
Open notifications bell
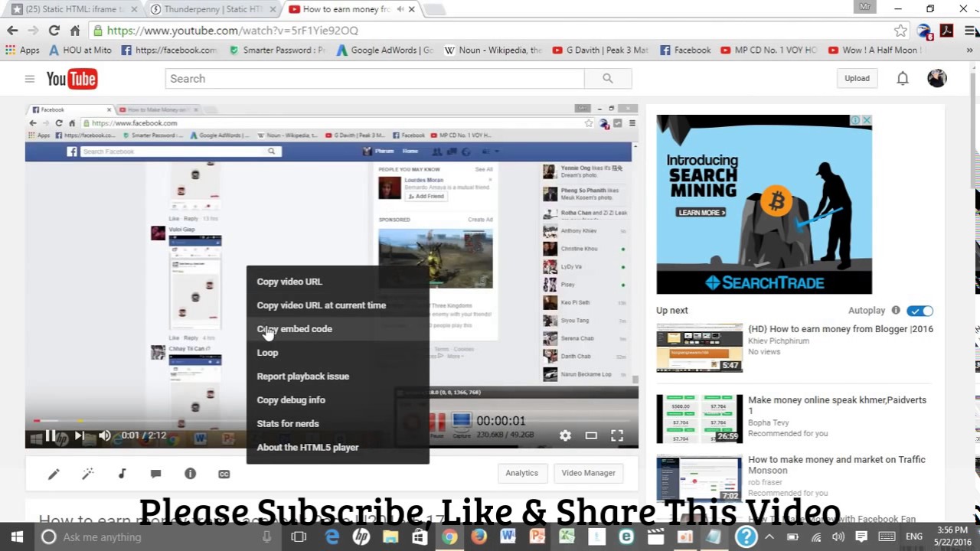(903, 78)
